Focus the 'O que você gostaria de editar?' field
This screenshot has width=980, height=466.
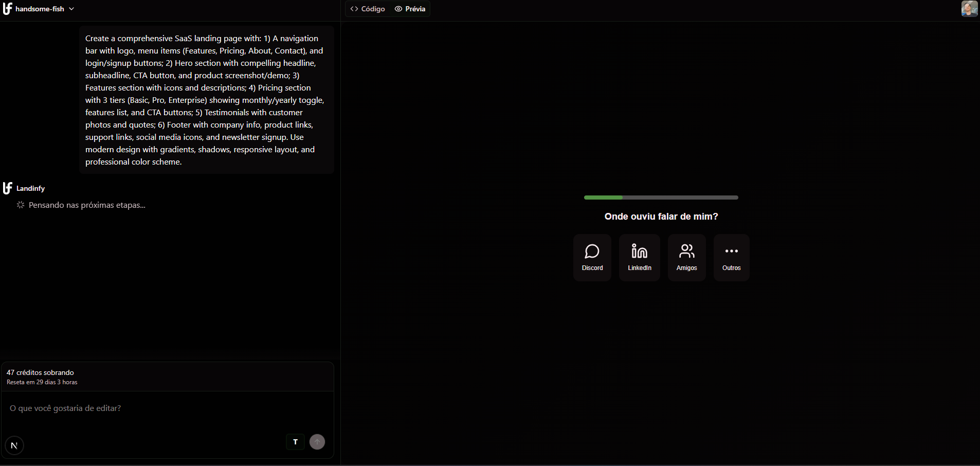pos(167,408)
